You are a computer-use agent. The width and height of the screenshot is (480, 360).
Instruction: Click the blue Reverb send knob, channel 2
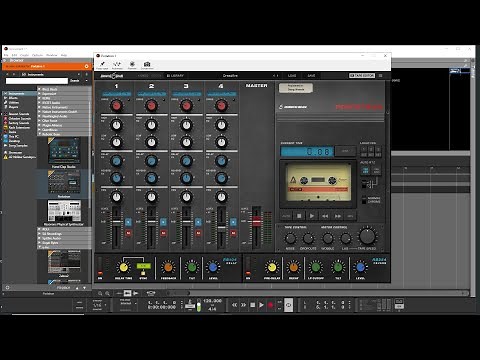(151, 178)
